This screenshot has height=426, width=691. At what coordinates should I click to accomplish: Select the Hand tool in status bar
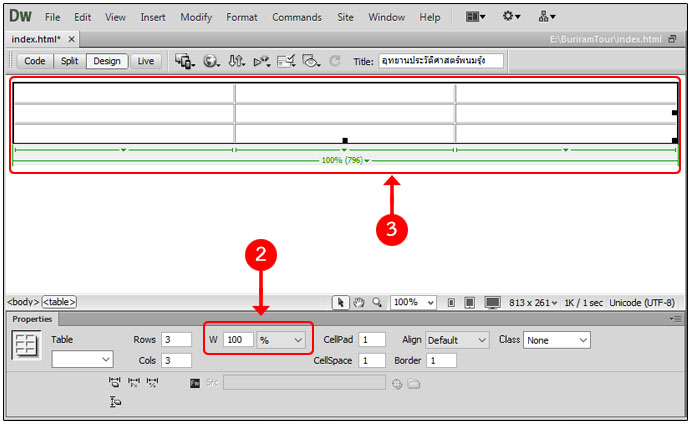(358, 302)
